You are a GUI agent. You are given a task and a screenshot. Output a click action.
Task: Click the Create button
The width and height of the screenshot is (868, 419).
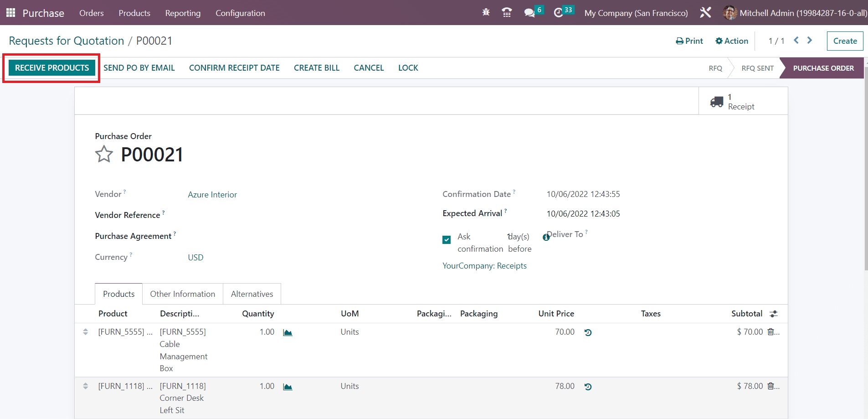tap(845, 41)
